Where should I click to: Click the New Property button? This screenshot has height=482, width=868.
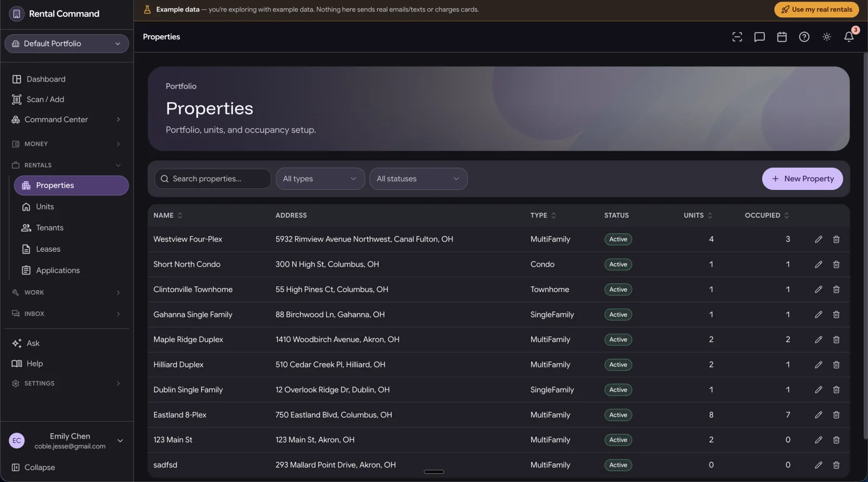pyautogui.click(x=802, y=179)
